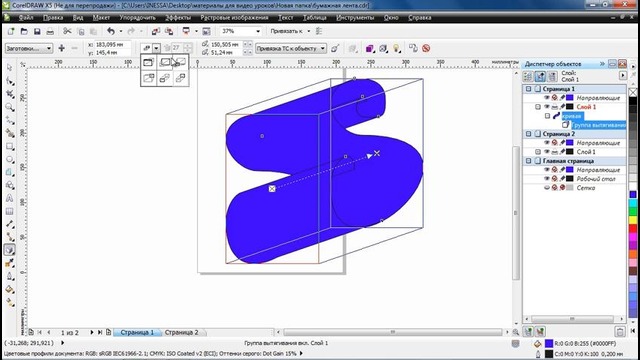Open the Инструменты menu

[355, 18]
